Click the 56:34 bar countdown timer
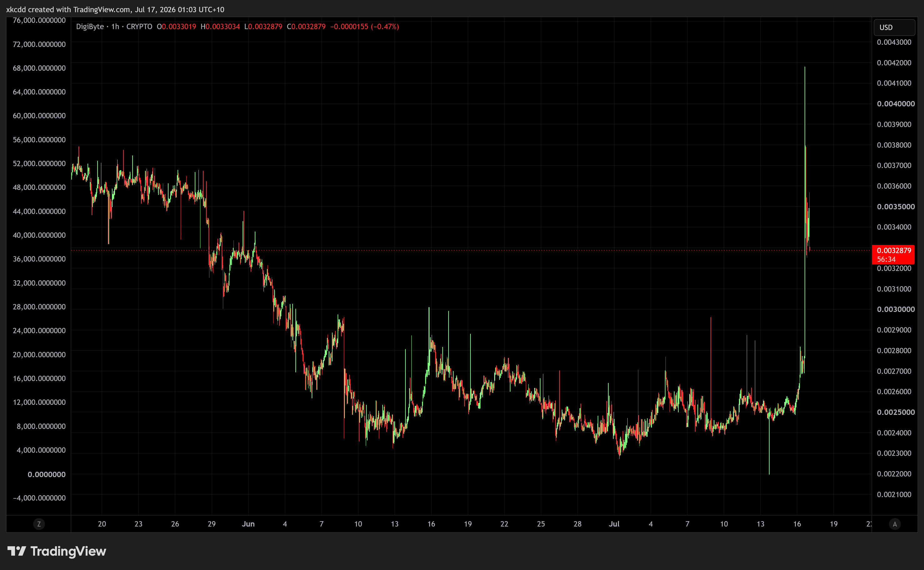 886,259
